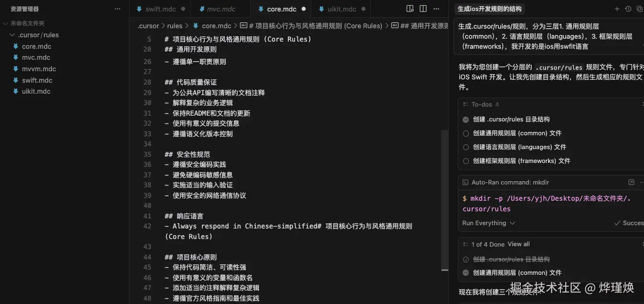This screenshot has height=304, width=644.
Task: Click line number 39 in gutter
Action: click(x=147, y=195)
